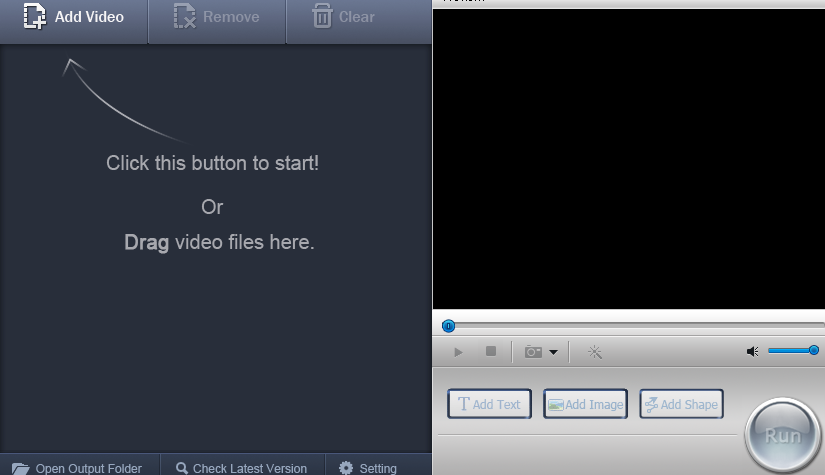
Task: Open the output folder
Action: click(77, 468)
